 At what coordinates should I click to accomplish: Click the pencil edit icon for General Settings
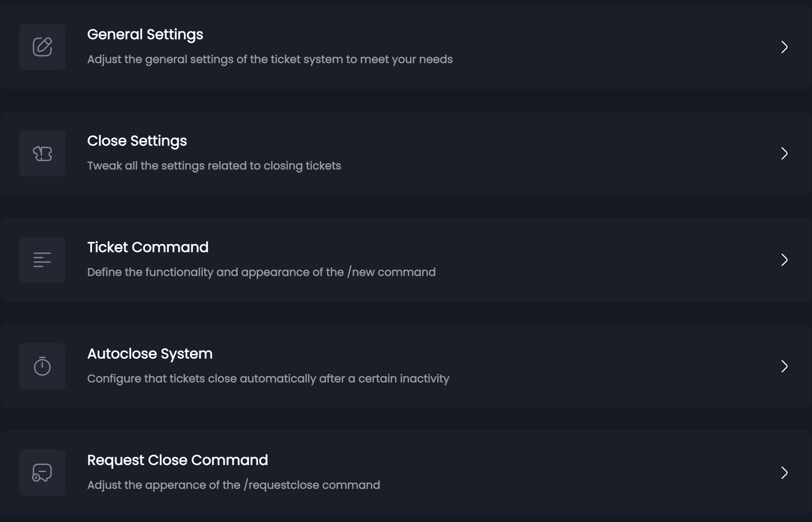point(42,47)
